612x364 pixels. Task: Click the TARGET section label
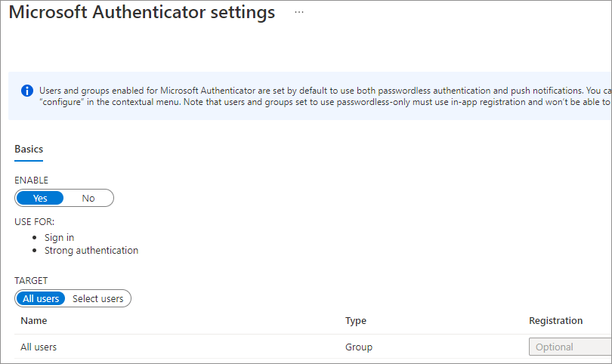pyautogui.click(x=31, y=281)
